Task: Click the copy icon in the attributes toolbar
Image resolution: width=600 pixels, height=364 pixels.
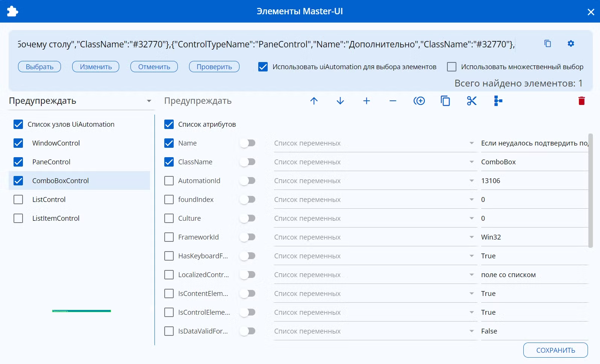Action: click(445, 101)
